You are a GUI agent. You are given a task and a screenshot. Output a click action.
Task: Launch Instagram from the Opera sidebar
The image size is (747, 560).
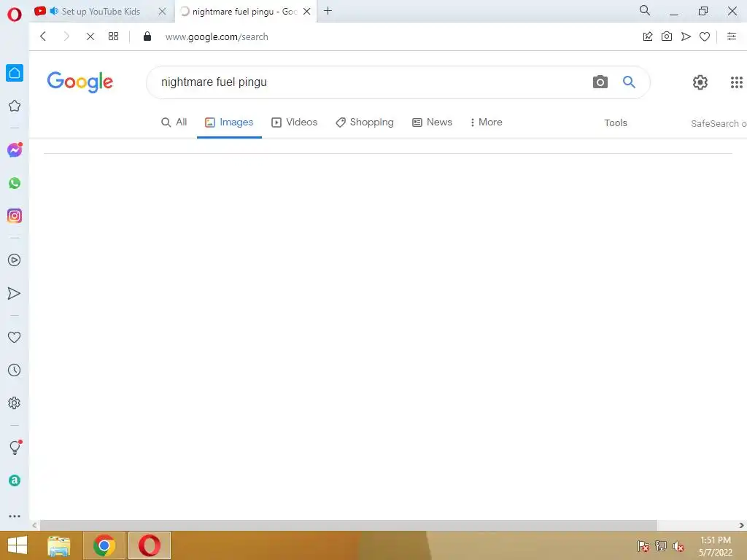click(15, 216)
